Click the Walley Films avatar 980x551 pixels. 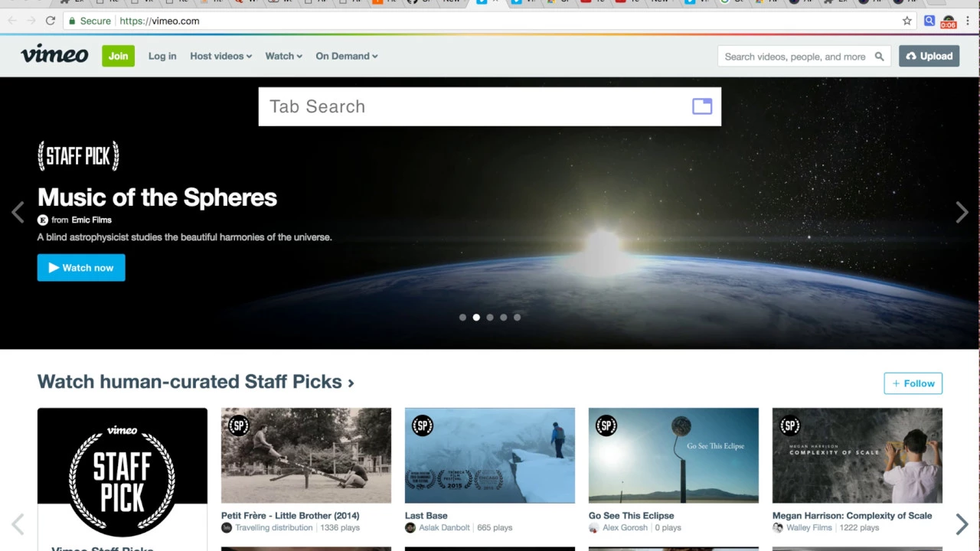[x=778, y=528]
